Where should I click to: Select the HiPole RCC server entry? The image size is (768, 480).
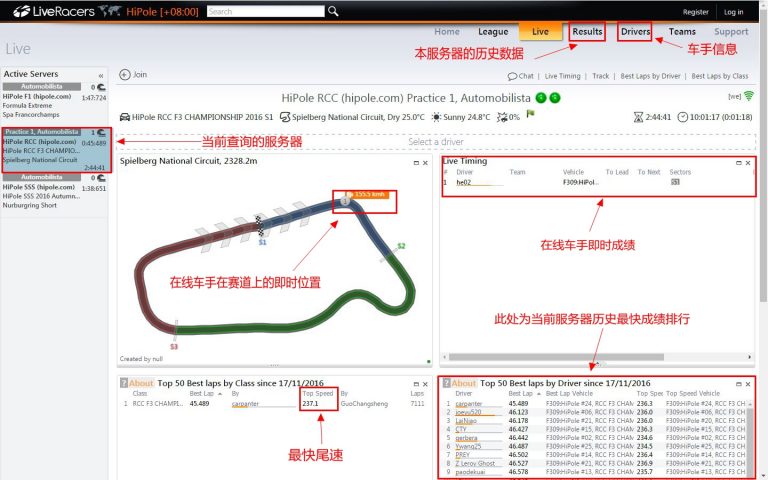(x=56, y=150)
